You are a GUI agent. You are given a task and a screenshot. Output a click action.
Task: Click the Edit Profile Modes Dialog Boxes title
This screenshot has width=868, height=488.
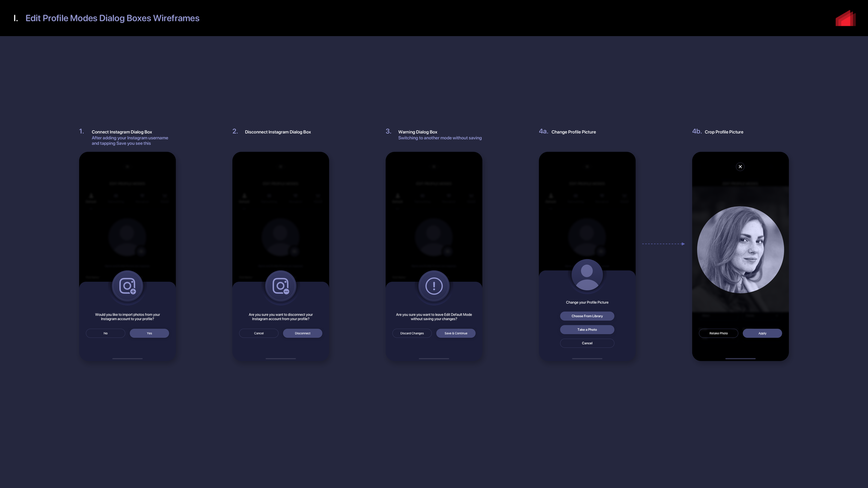pyautogui.click(x=112, y=18)
